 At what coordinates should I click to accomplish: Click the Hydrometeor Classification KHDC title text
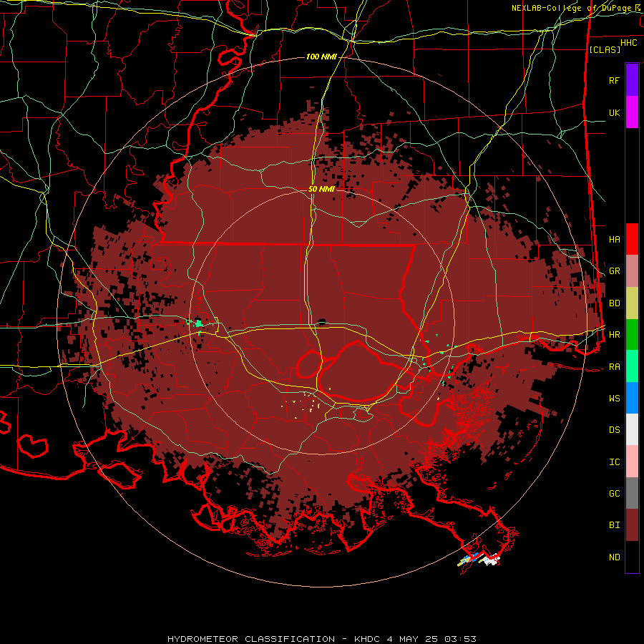click(x=321, y=639)
